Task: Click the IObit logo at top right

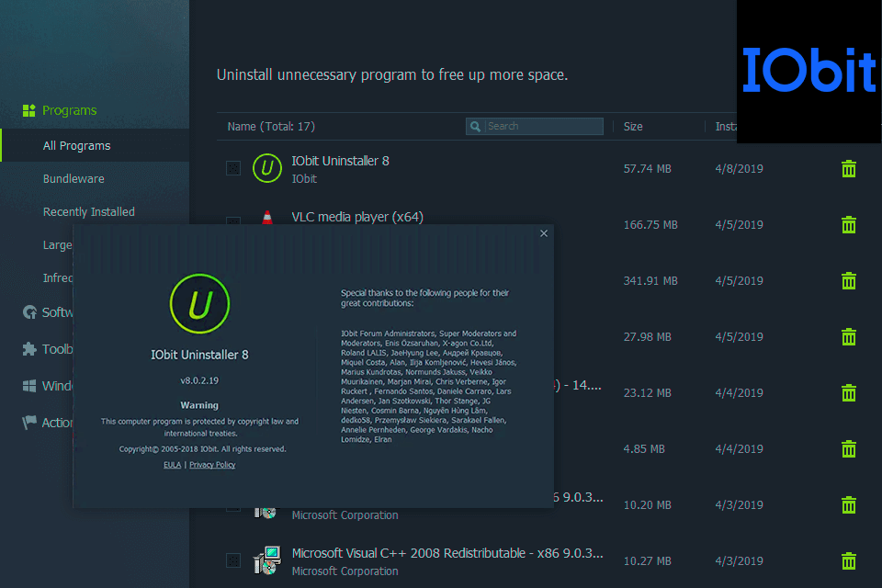Action: coord(808,71)
